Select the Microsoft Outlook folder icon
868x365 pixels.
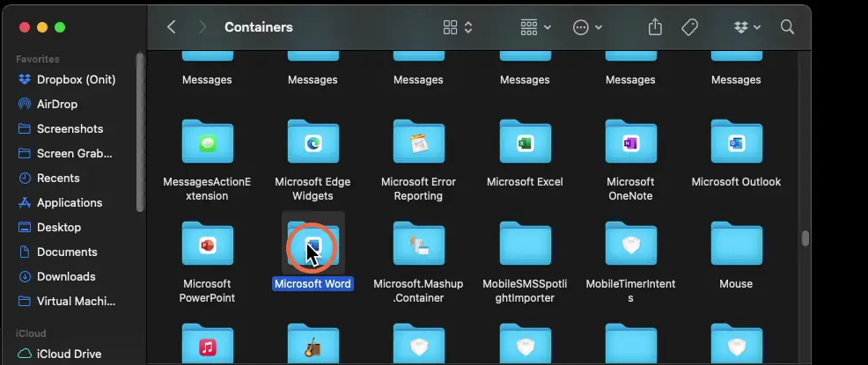coord(736,142)
